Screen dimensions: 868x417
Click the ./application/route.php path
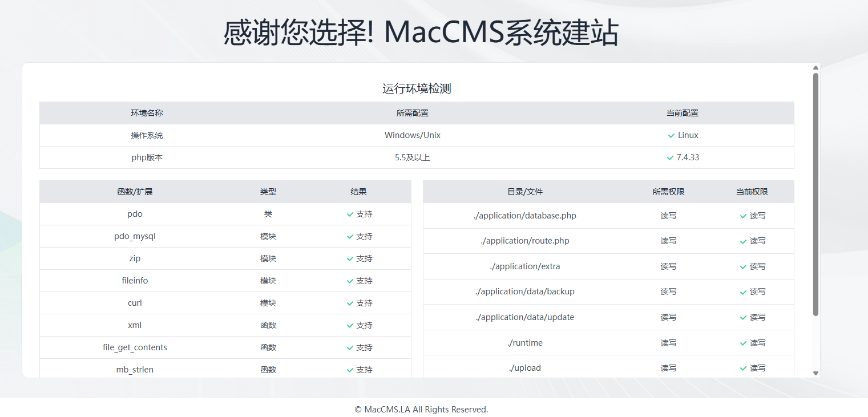pos(525,241)
